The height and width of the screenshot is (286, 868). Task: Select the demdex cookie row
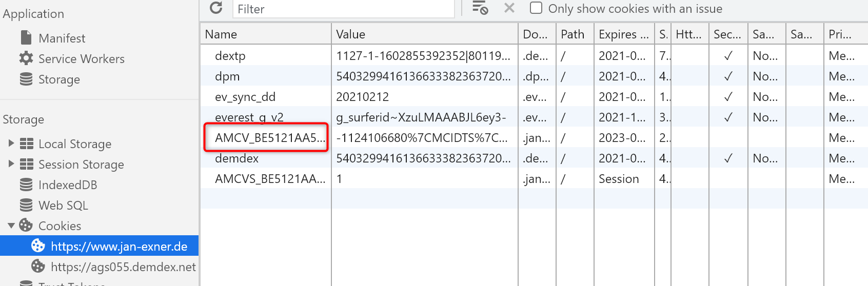[x=236, y=158]
